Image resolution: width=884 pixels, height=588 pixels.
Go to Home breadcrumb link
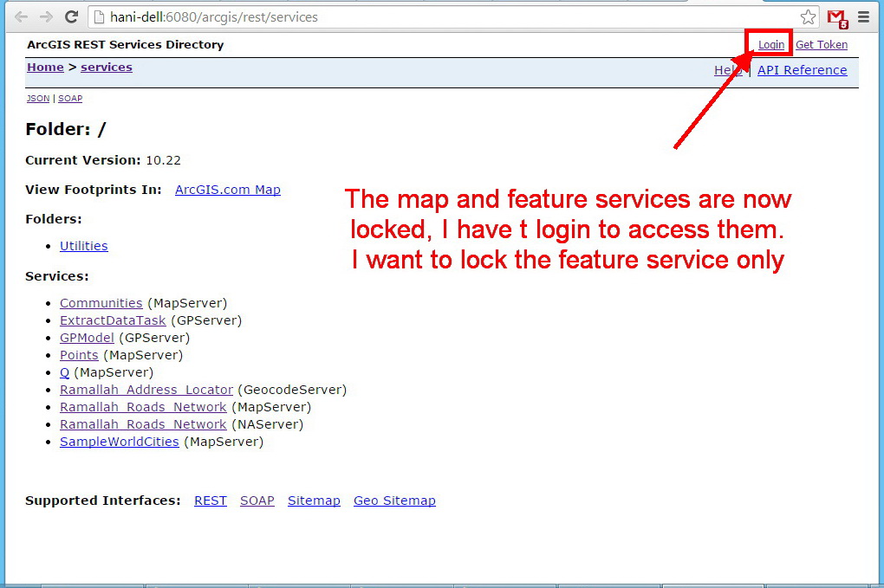click(x=46, y=67)
